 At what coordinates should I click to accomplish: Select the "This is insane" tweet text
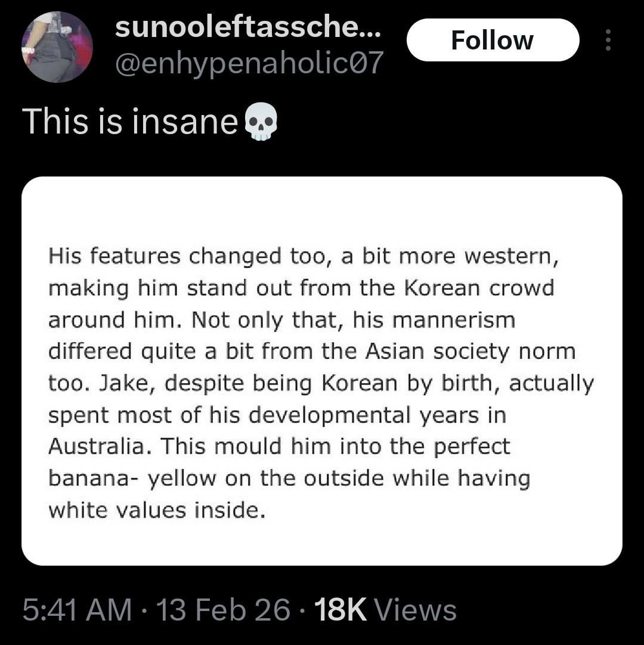click(x=130, y=122)
